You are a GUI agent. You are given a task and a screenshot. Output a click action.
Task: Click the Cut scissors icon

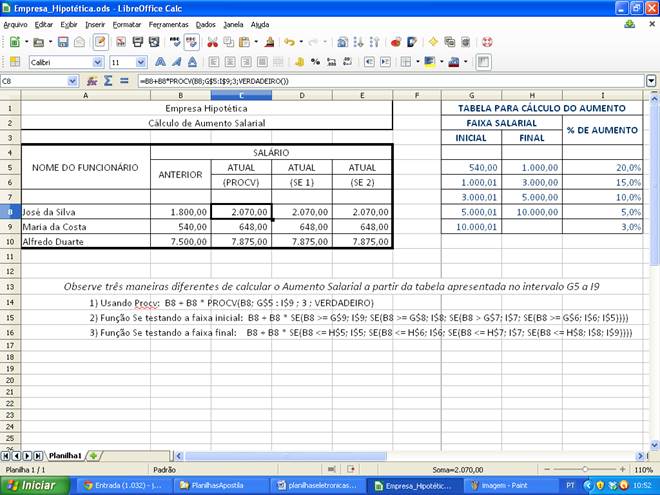212,42
